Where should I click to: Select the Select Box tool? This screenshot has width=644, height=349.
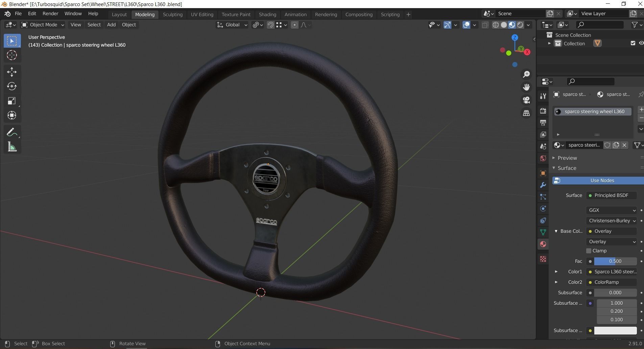click(12, 41)
